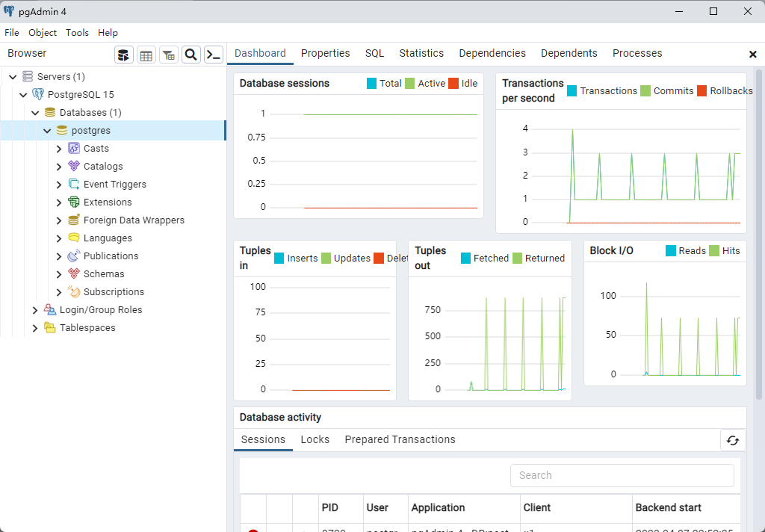The height and width of the screenshot is (532, 765).
Task: Expand the Login/Group Roles node
Action: (35, 310)
